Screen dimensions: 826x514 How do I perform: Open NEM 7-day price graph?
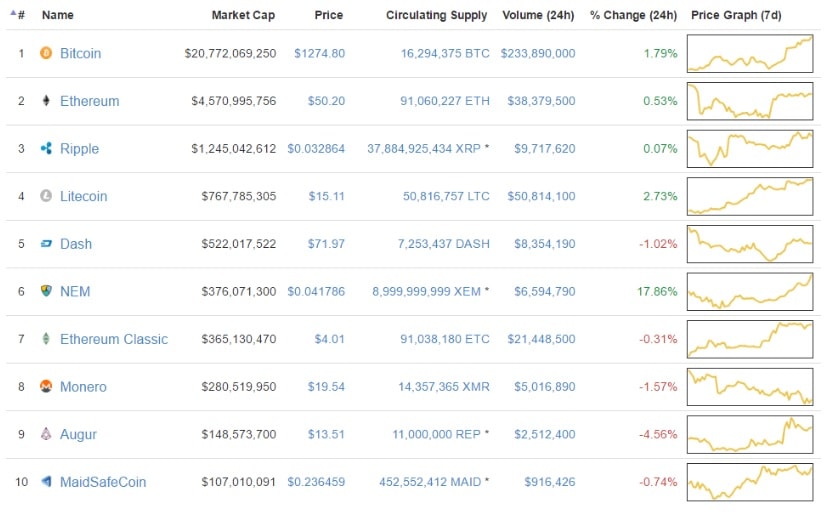click(x=750, y=291)
